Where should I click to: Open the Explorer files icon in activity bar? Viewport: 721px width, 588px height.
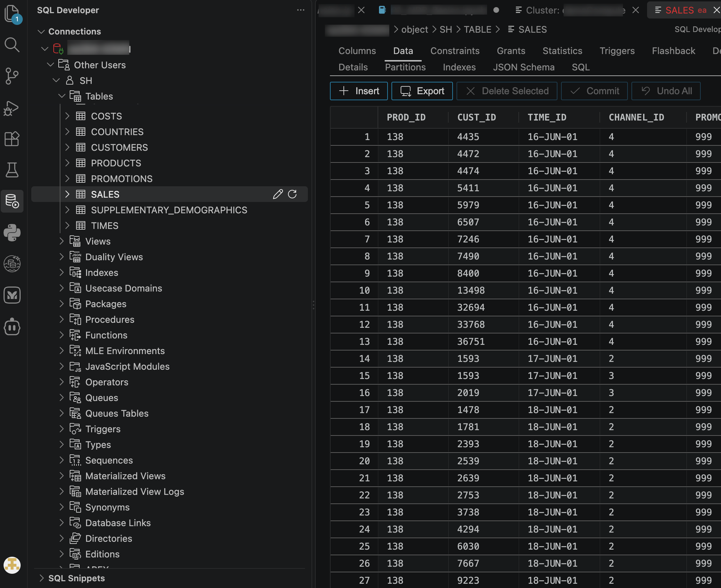[12, 14]
